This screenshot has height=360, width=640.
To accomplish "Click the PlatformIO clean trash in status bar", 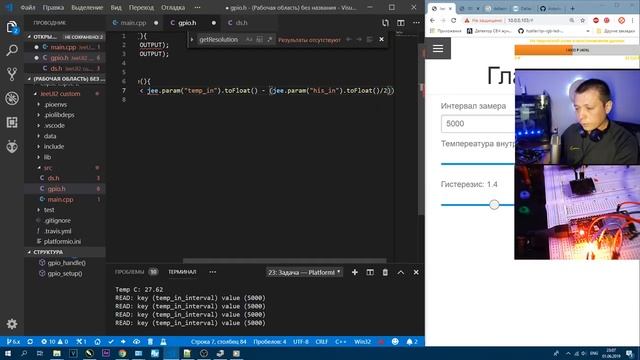I will (150, 342).
